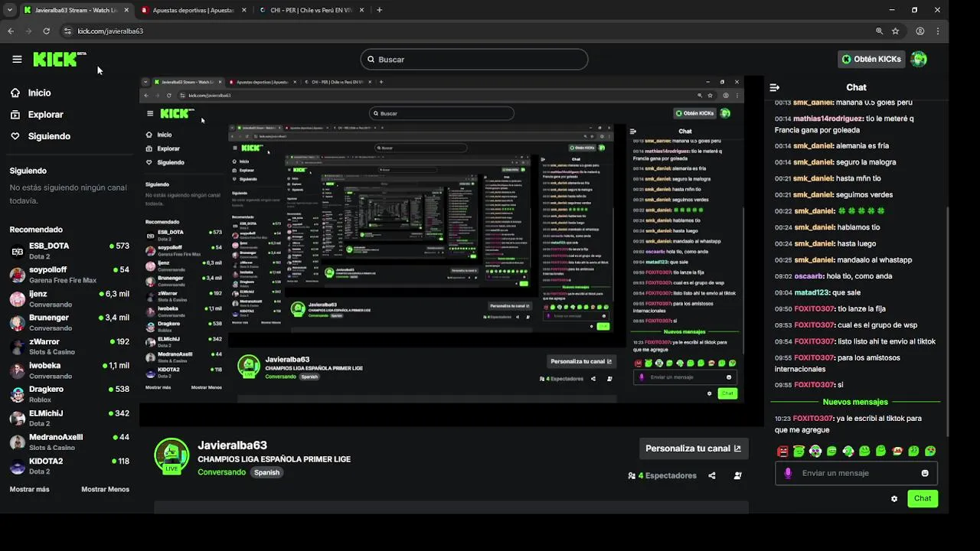Click Mostrar más link
The image size is (980, 551).
tap(29, 489)
